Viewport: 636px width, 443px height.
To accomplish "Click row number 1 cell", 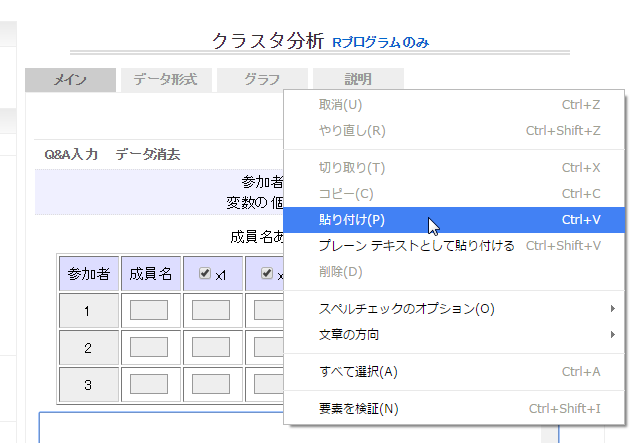I will [x=89, y=311].
